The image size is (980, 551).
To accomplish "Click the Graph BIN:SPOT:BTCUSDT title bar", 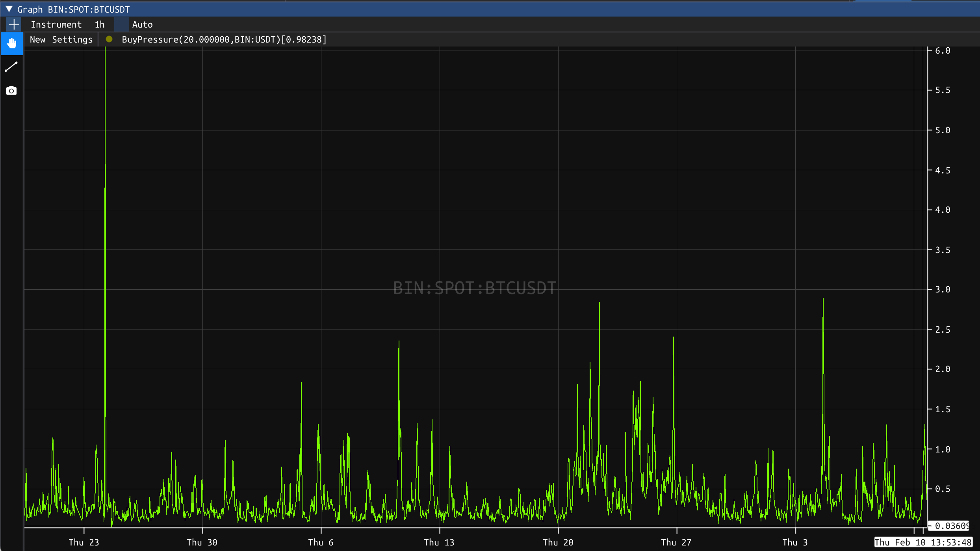I will coord(490,9).
